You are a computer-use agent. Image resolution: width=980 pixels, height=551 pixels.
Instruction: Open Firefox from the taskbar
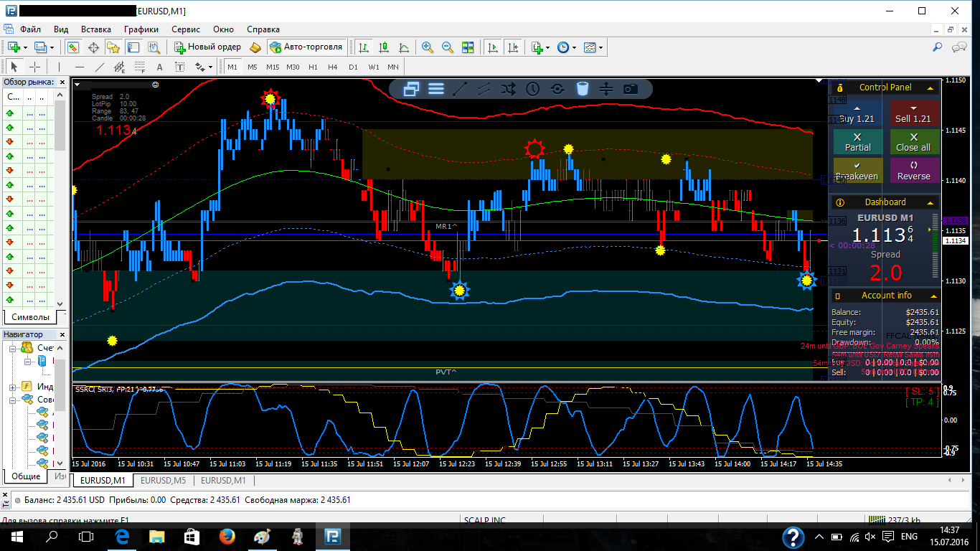(x=227, y=536)
